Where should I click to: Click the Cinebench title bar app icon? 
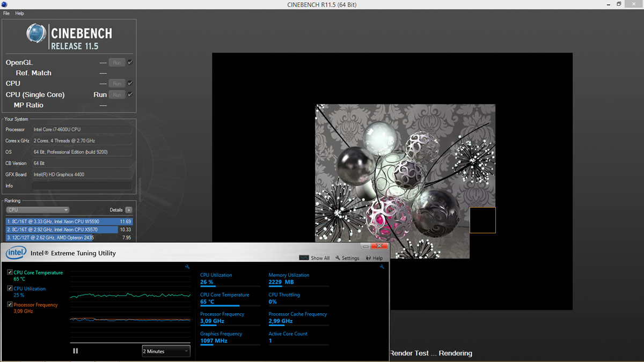pyautogui.click(x=5, y=4)
